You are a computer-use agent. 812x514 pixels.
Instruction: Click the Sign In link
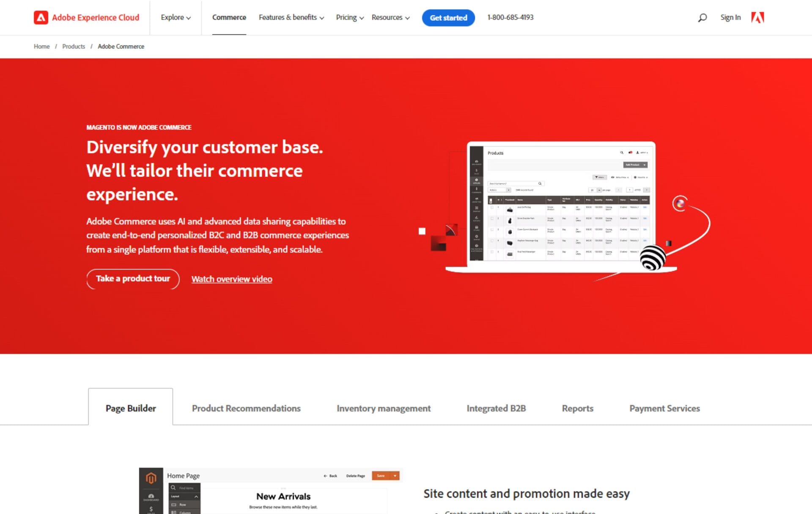pos(730,17)
